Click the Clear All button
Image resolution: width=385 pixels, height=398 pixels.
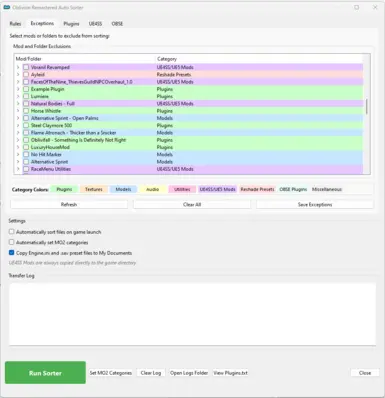point(192,205)
